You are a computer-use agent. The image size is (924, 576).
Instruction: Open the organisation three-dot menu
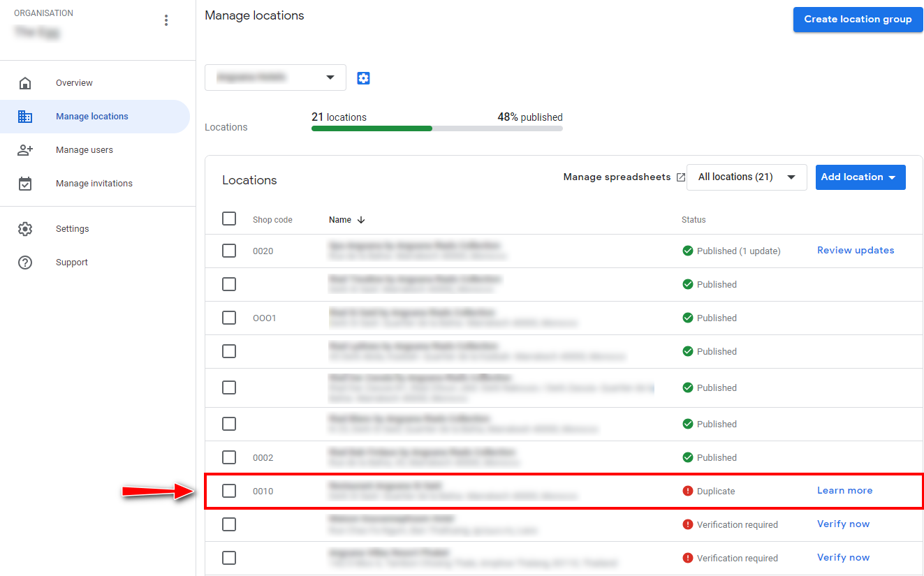point(166,20)
